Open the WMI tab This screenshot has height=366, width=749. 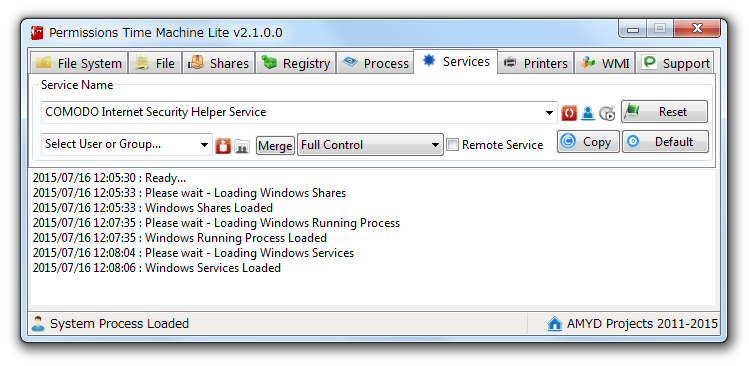tap(605, 63)
